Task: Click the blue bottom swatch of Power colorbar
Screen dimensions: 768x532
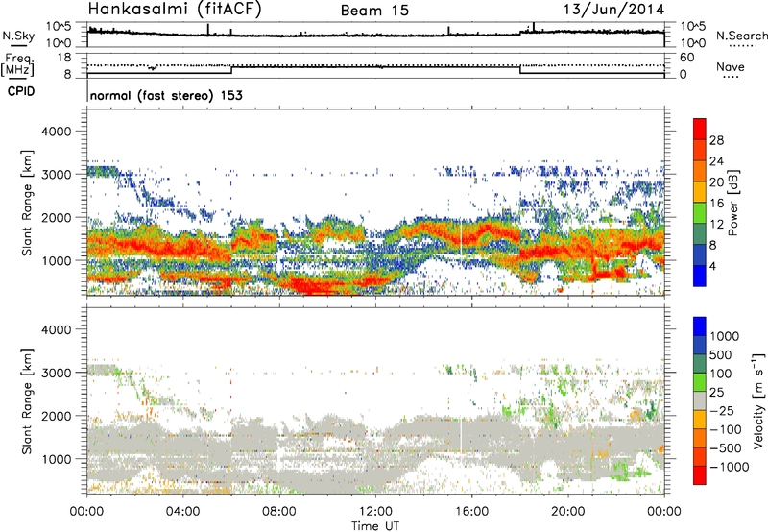Action: [700, 276]
